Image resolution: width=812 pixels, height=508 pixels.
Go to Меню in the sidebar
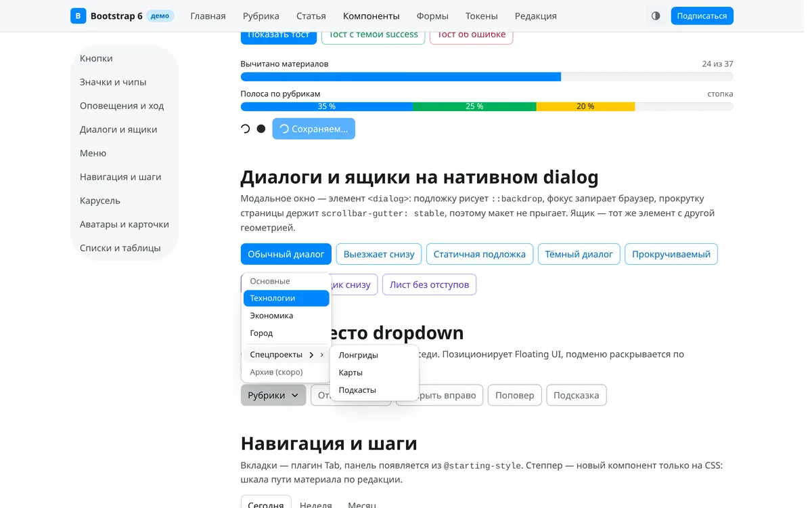(x=125, y=153)
